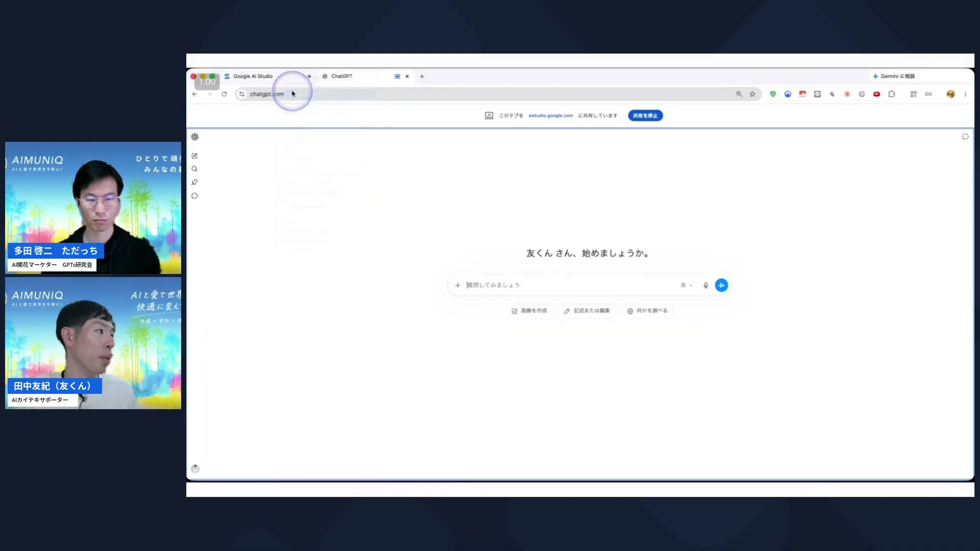980x551 pixels.
Task: Open the gray chat-bubble extension icon
Action: coord(817,94)
